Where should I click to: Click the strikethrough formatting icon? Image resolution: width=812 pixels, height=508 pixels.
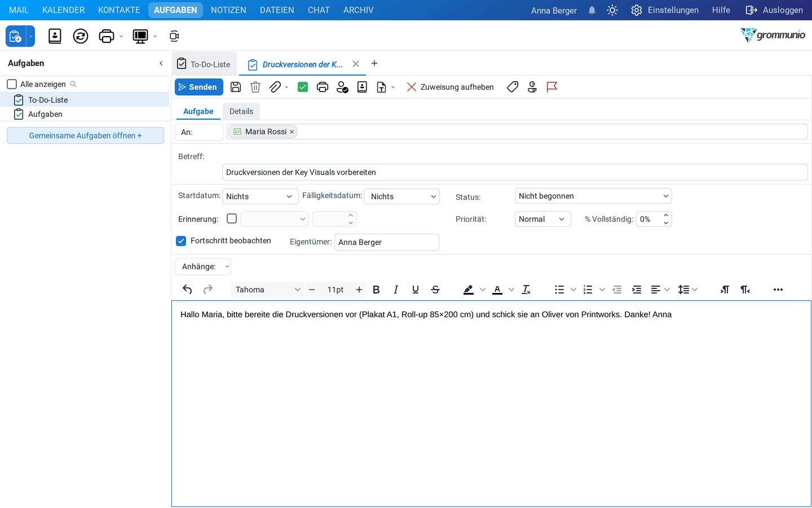pos(435,290)
